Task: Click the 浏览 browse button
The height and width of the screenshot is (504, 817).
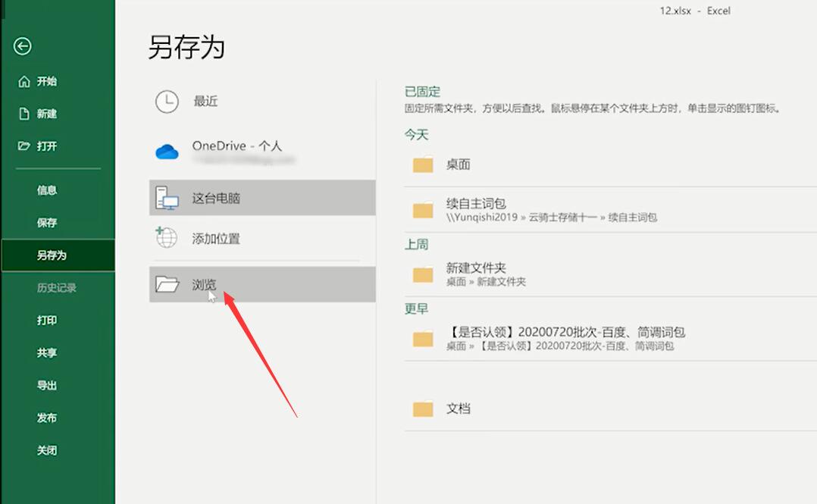Action: point(262,284)
